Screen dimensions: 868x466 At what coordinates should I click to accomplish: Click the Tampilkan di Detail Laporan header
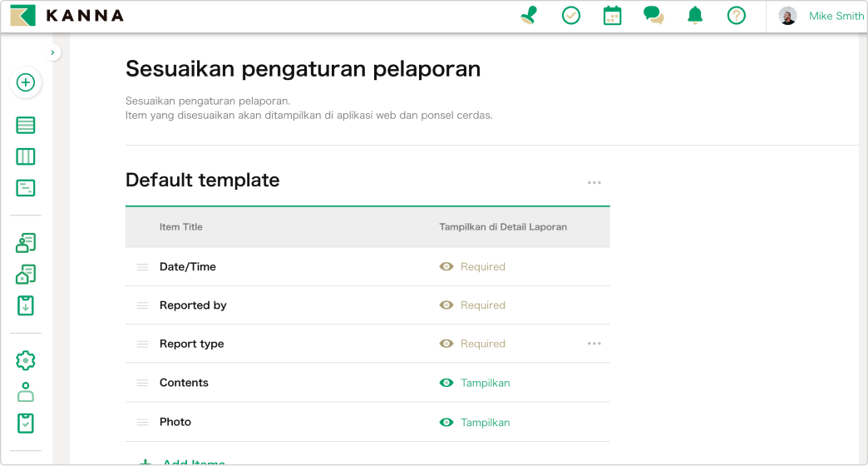click(503, 226)
